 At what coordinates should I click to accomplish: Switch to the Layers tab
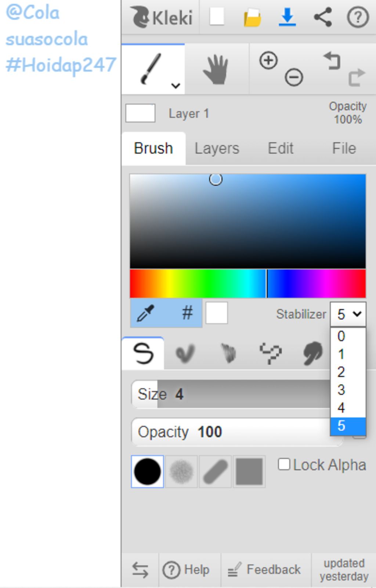point(217,148)
